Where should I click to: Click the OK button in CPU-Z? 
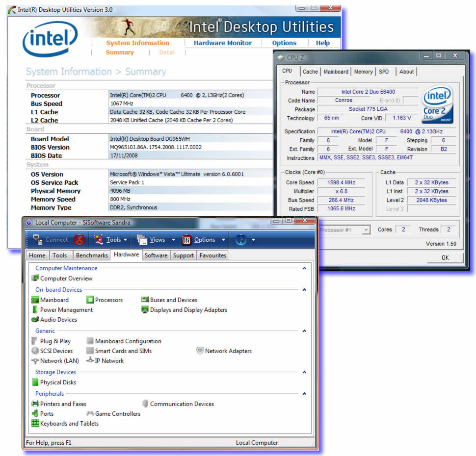click(445, 257)
